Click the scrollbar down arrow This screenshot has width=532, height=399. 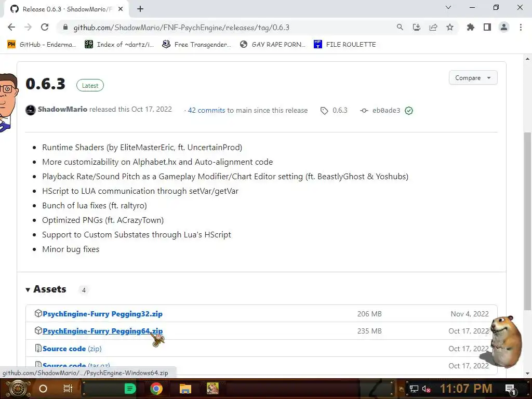pyautogui.click(x=527, y=374)
